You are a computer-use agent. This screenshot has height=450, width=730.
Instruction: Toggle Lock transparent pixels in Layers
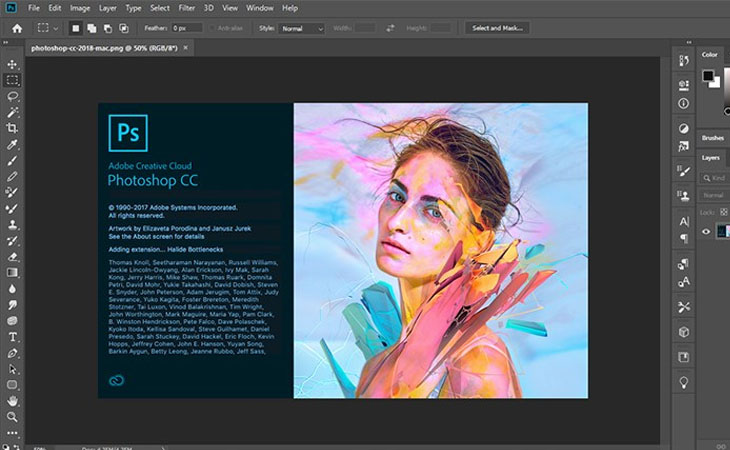click(723, 212)
